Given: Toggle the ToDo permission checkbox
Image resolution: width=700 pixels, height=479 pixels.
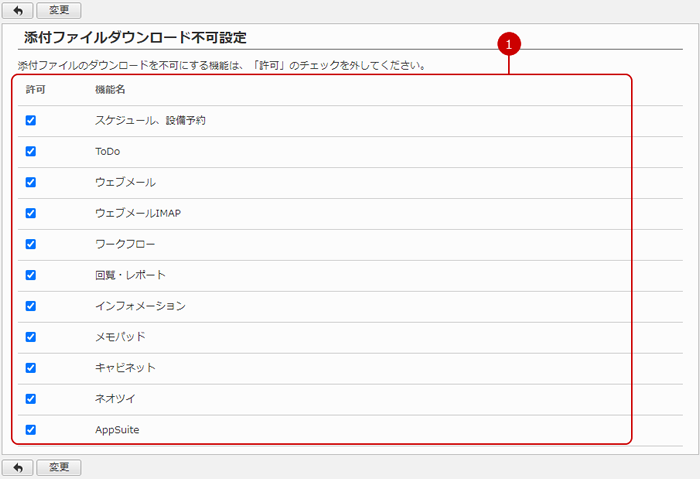Looking at the screenshot, I should pos(31,151).
